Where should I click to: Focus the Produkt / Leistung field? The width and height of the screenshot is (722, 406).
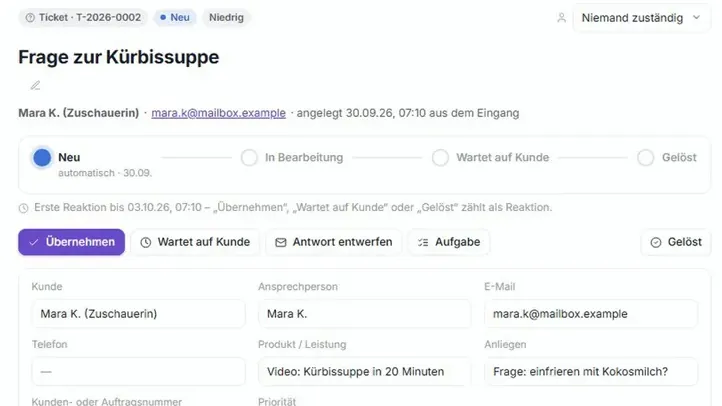click(364, 371)
